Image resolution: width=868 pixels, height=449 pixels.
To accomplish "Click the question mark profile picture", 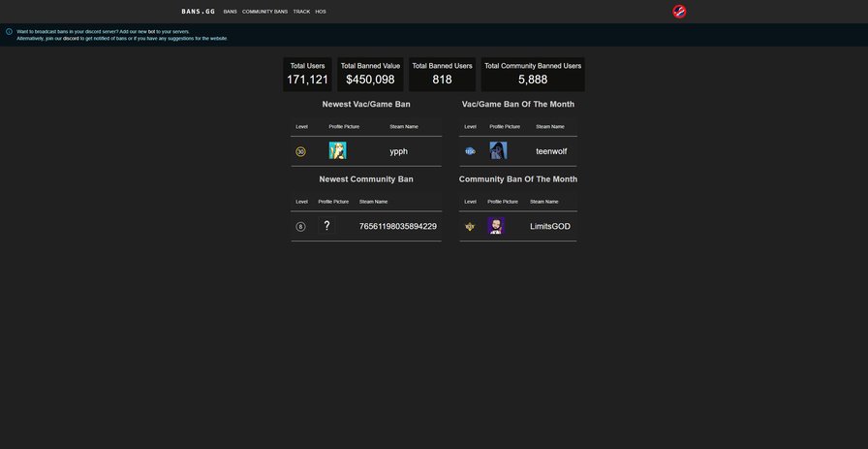I will pyautogui.click(x=326, y=225).
